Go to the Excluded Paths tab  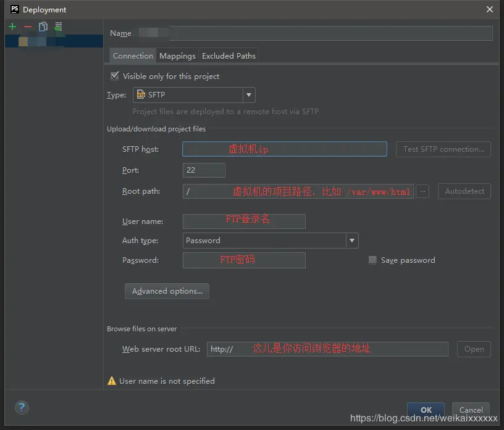tap(229, 56)
